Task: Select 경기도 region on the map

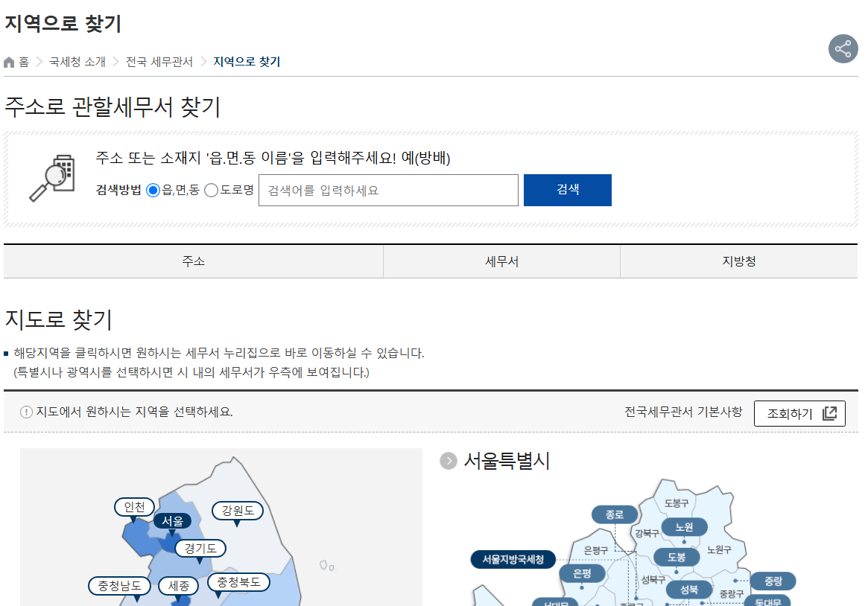Action: coord(200,548)
